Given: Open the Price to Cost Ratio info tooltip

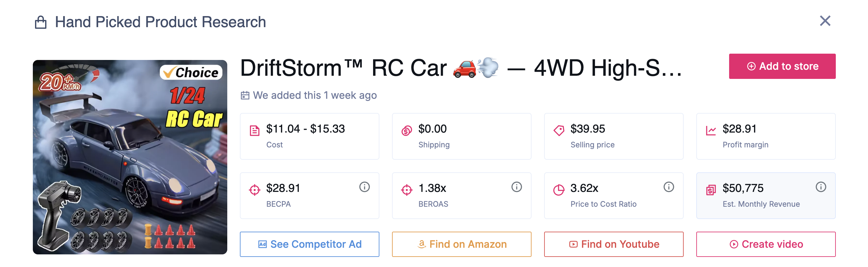Looking at the screenshot, I should click(x=669, y=187).
